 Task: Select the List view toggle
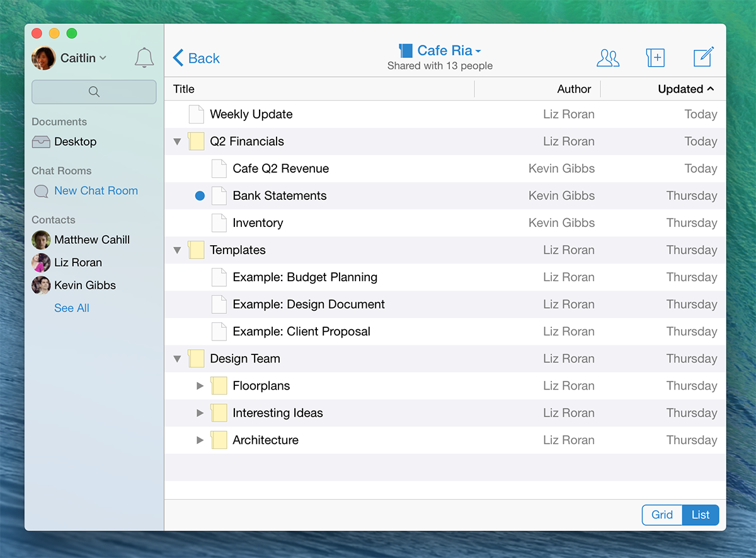(701, 514)
